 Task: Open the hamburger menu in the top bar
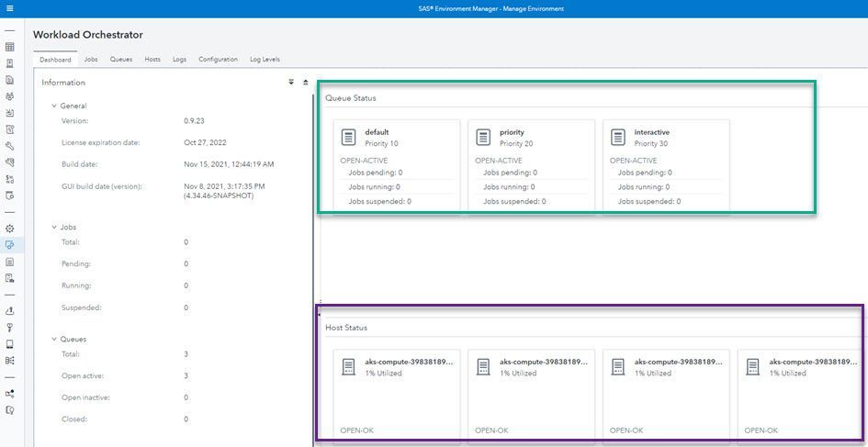[x=9, y=8]
